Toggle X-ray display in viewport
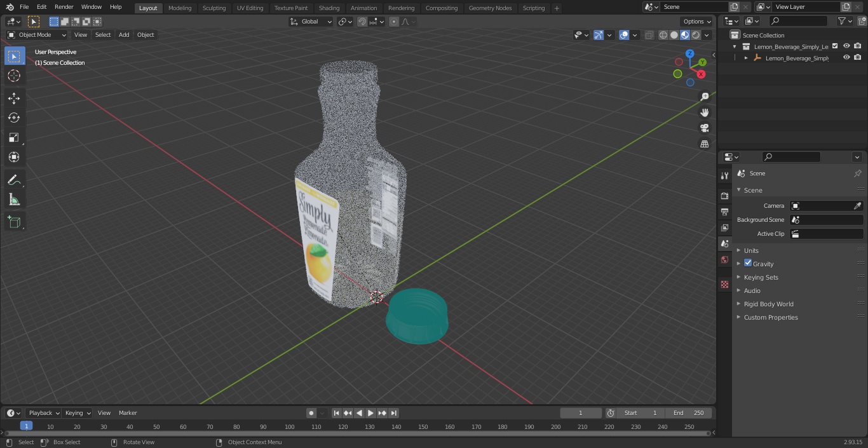The height and width of the screenshot is (448, 868). pyautogui.click(x=649, y=35)
